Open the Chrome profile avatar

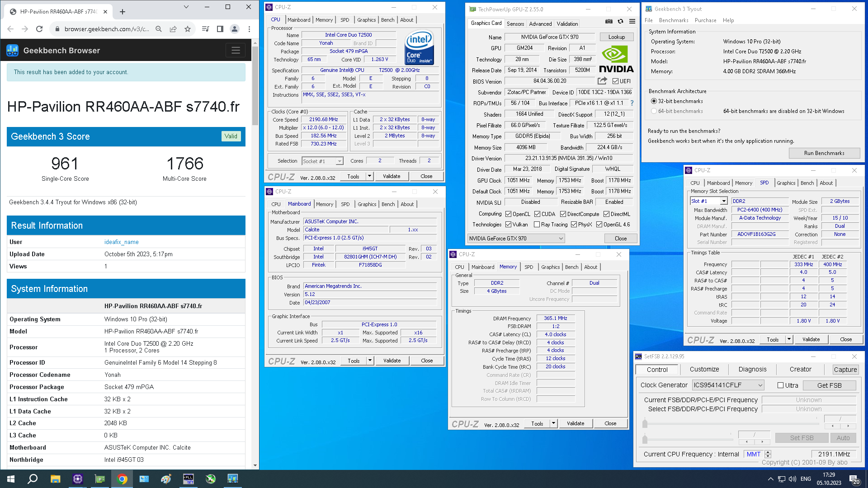pyautogui.click(x=235, y=29)
